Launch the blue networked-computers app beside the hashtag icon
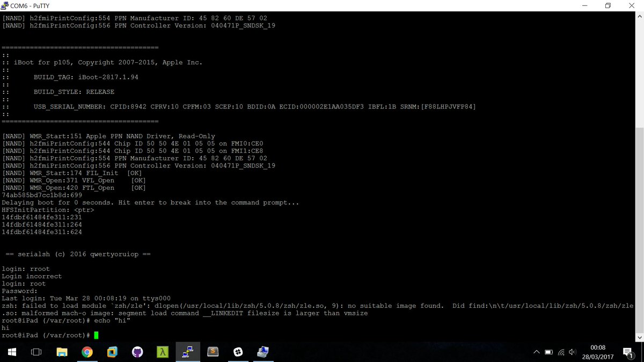Viewport: 644px width, 362px height. pyautogui.click(x=263, y=352)
